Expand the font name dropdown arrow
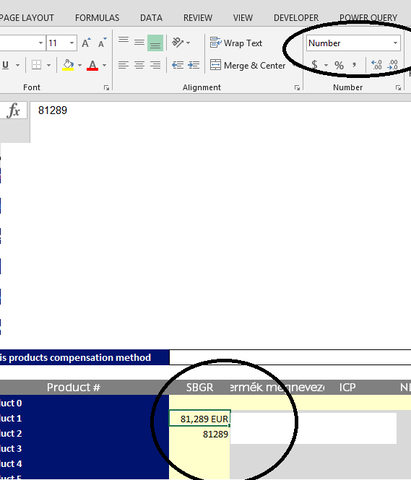The image size is (411, 480). [40, 43]
